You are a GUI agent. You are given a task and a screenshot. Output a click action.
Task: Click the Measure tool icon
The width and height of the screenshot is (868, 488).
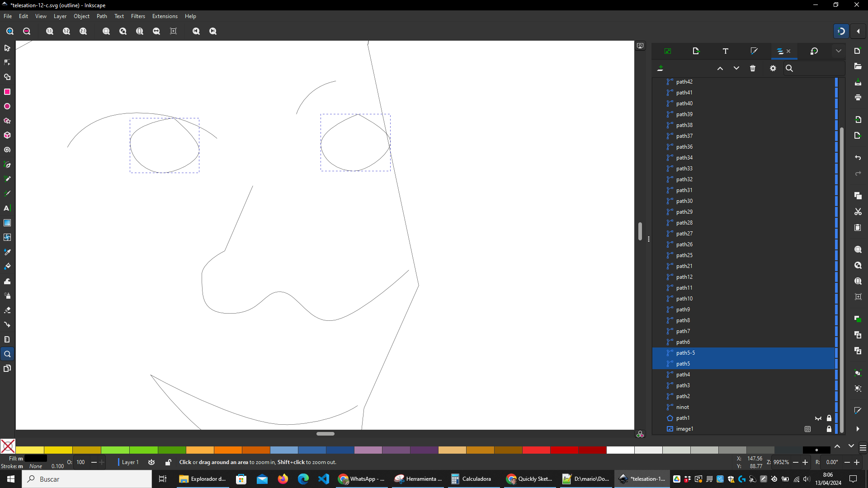7,339
